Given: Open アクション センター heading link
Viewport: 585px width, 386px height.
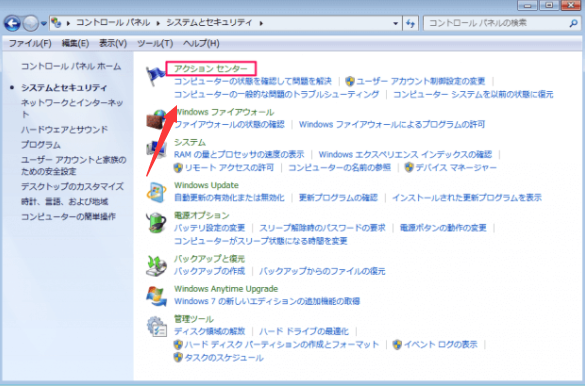Looking at the screenshot, I should coord(211,69).
